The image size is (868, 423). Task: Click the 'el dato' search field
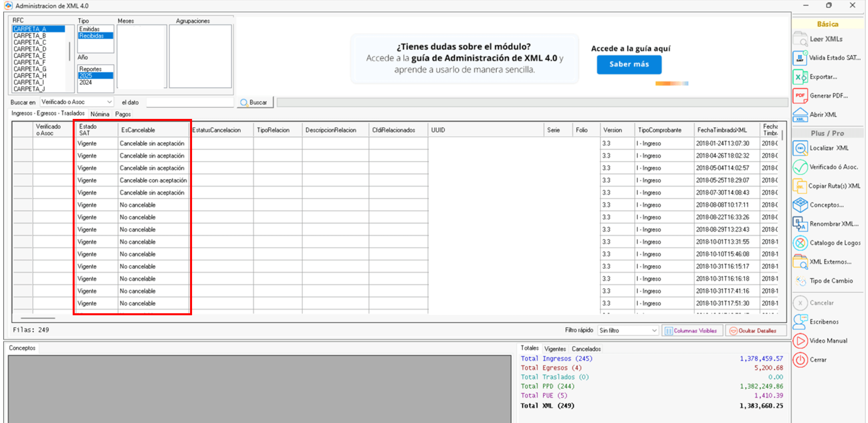190,103
